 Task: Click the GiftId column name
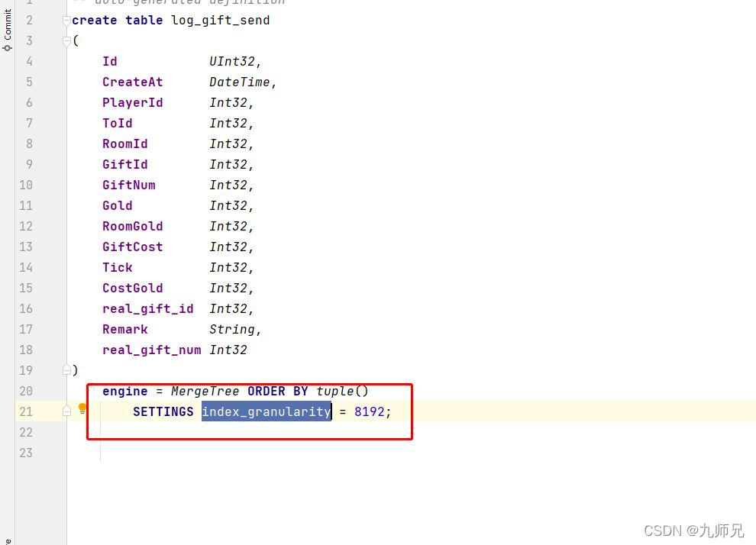[x=125, y=164]
